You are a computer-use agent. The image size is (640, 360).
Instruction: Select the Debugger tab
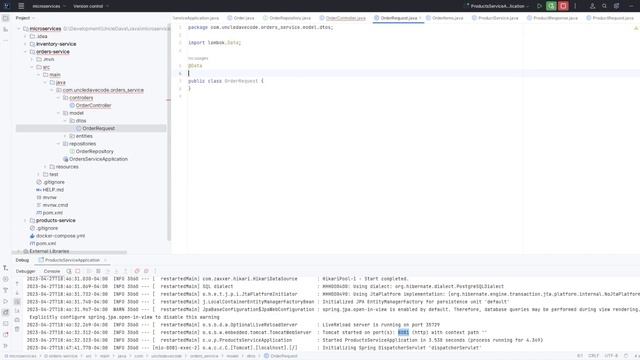pos(25,271)
